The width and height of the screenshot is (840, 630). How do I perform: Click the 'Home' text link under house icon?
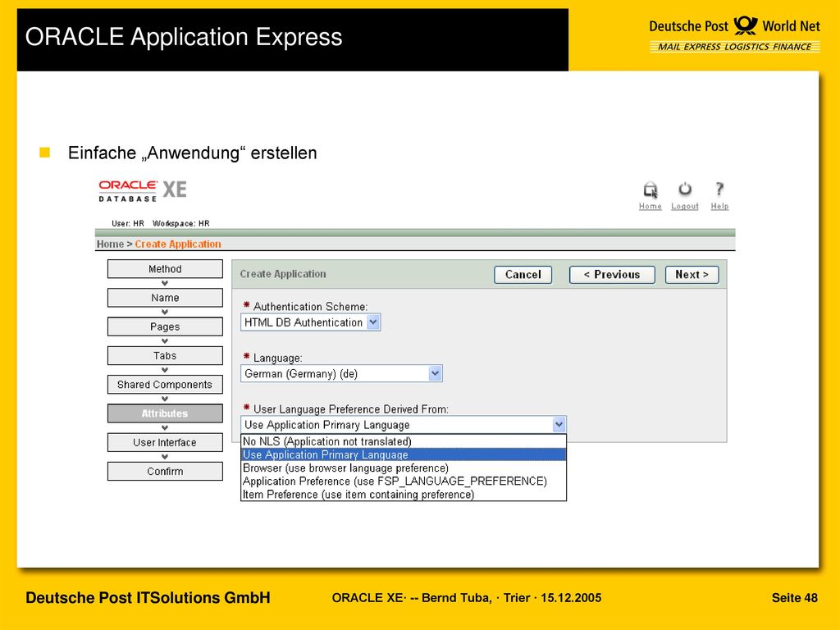[x=651, y=206]
